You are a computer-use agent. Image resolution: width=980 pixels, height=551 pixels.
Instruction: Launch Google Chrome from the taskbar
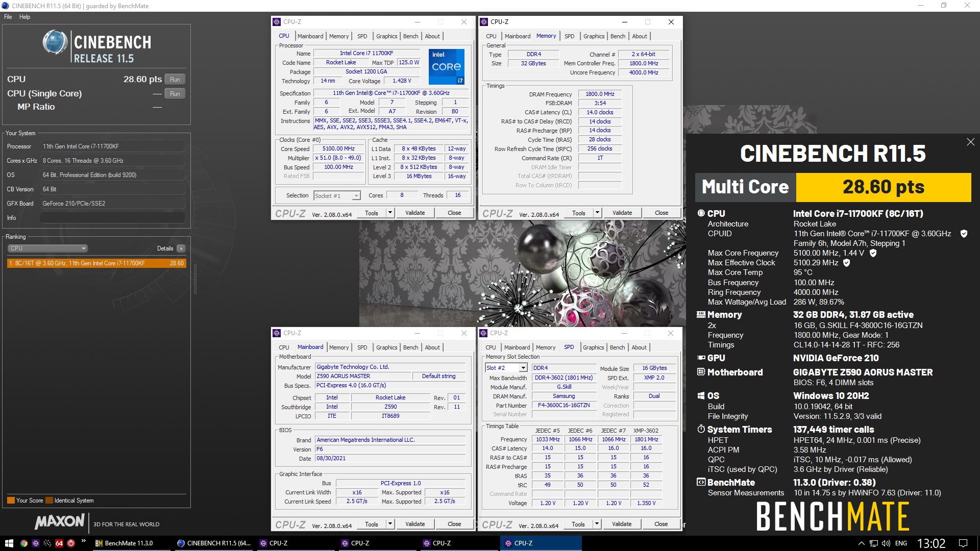pyautogui.click(x=23, y=543)
